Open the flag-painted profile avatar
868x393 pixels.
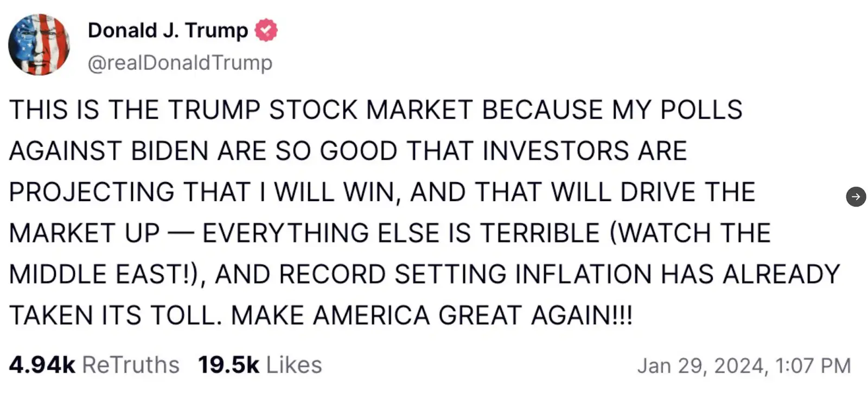coord(39,44)
